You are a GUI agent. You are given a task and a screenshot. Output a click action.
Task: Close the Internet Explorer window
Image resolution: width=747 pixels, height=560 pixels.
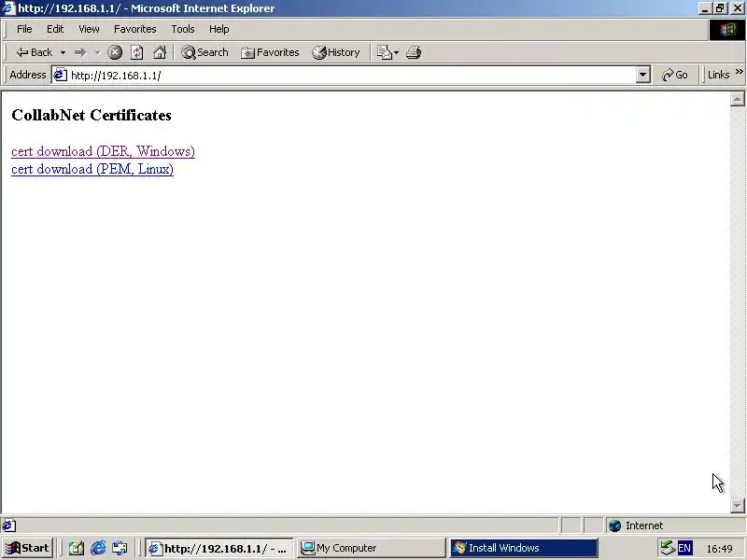click(x=736, y=8)
